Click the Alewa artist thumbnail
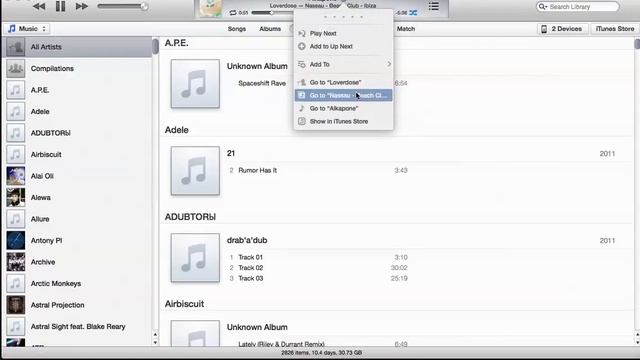640x360 pixels. 16,198
